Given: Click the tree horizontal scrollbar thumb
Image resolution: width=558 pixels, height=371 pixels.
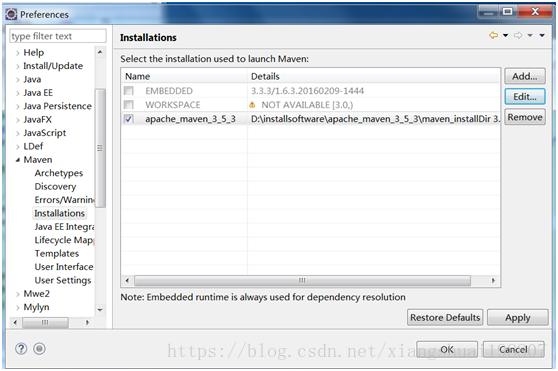Looking at the screenshot, I should (x=45, y=322).
